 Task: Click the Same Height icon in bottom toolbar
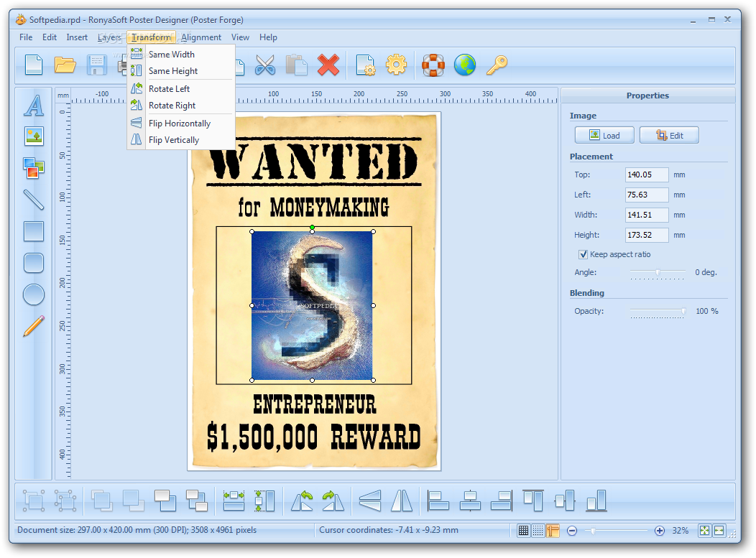(x=264, y=500)
